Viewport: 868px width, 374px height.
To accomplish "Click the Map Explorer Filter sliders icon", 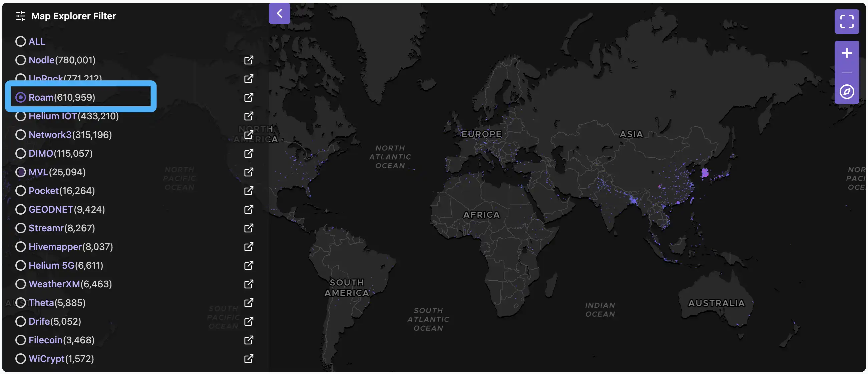I will (x=21, y=16).
